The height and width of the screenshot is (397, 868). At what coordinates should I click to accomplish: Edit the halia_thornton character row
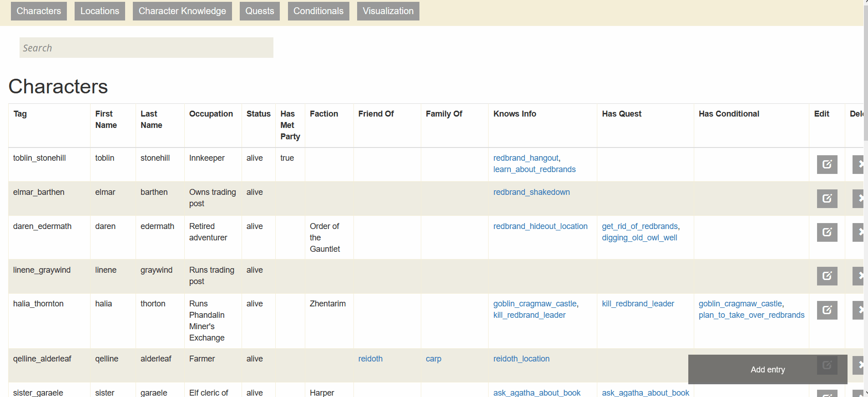click(827, 310)
